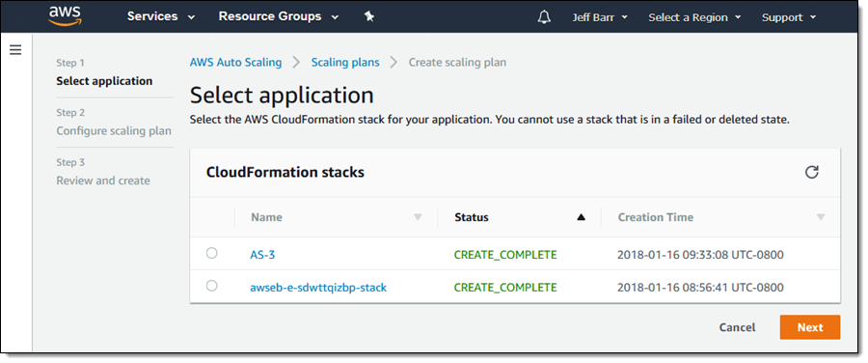
Task: Click the Cancel button
Action: (x=737, y=327)
